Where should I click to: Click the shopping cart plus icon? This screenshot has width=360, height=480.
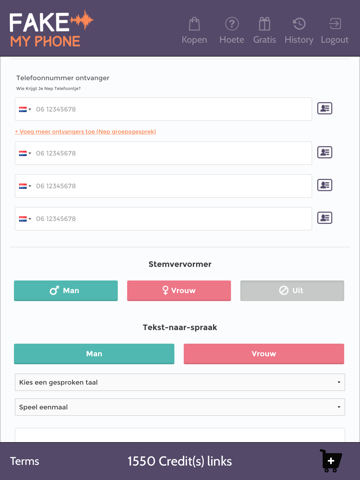331,461
